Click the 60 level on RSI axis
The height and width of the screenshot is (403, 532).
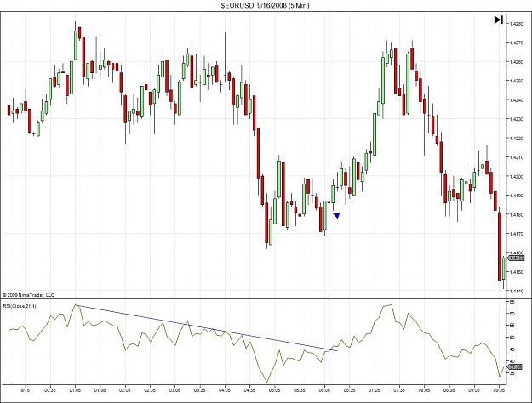click(x=512, y=314)
